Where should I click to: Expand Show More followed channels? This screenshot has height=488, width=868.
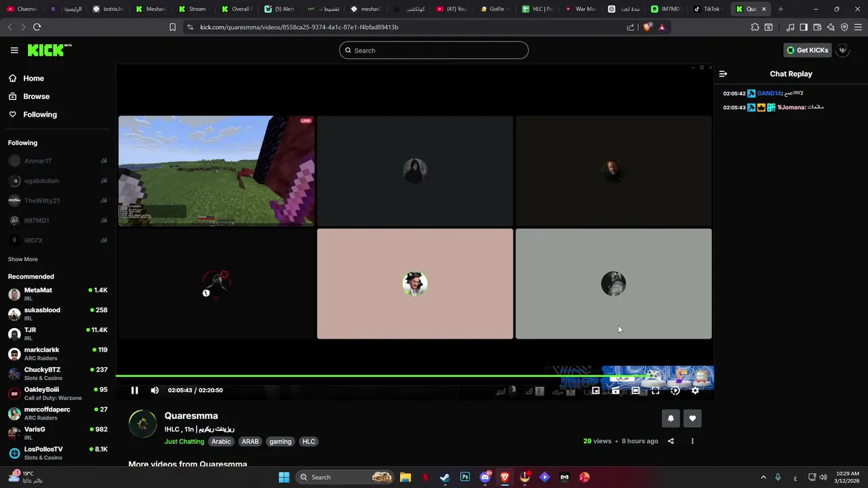tap(23, 260)
